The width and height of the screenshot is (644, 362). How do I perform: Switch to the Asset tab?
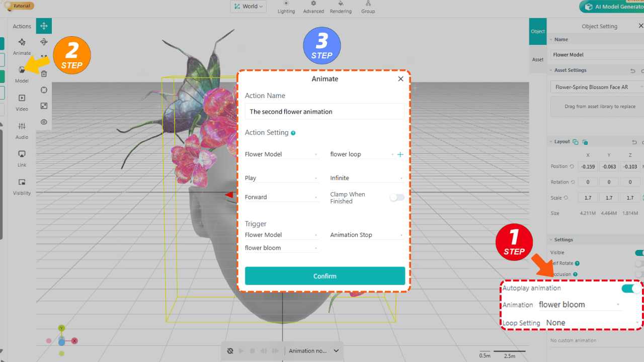coord(538,59)
